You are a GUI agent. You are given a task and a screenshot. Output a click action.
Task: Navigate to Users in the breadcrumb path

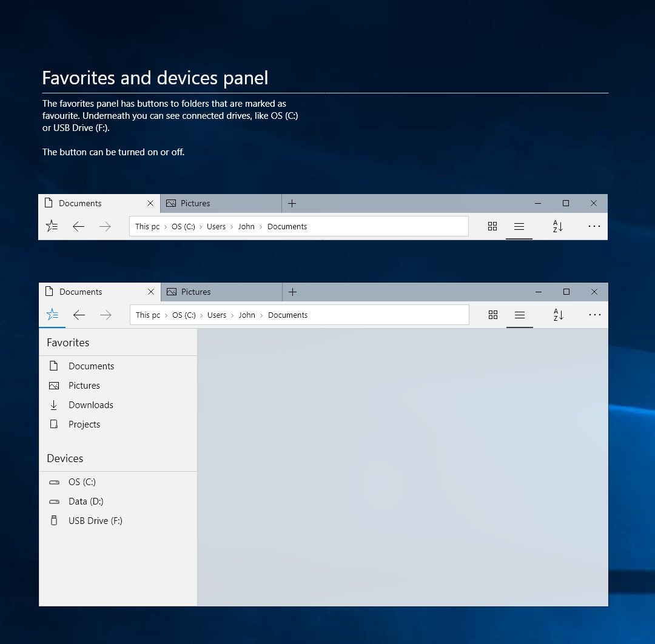217,315
